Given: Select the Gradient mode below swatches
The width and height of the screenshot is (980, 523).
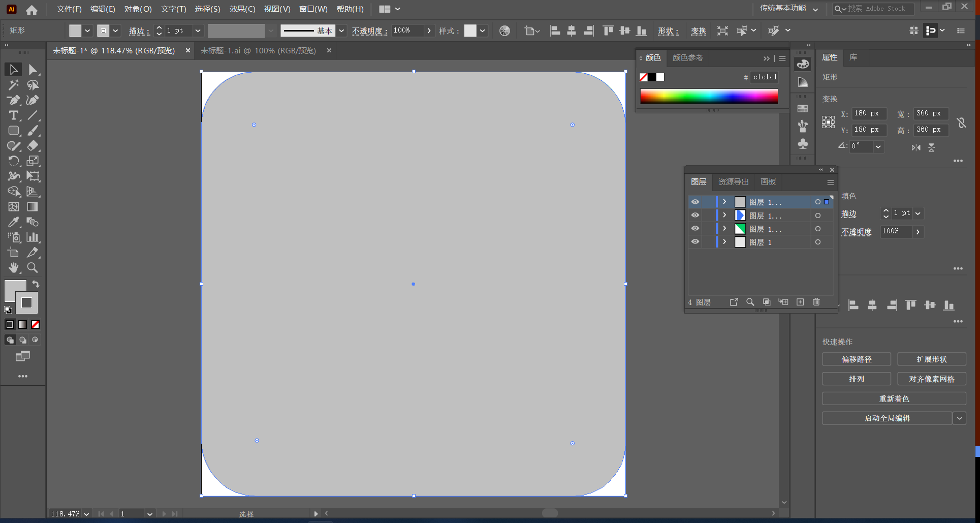Looking at the screenshot, I should coord(23,324).
